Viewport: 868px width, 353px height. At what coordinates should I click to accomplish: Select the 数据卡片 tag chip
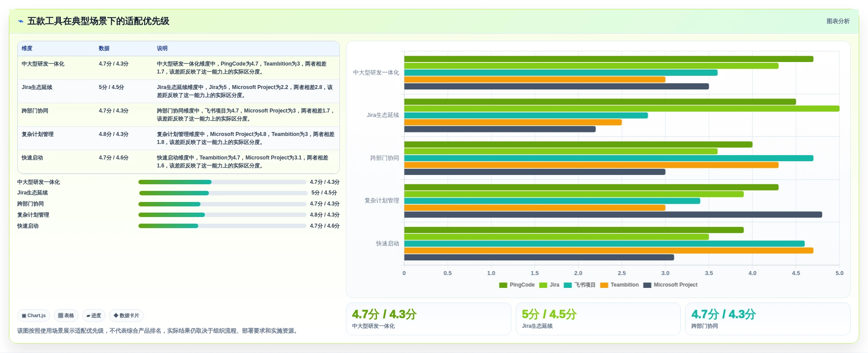[126, 315]
